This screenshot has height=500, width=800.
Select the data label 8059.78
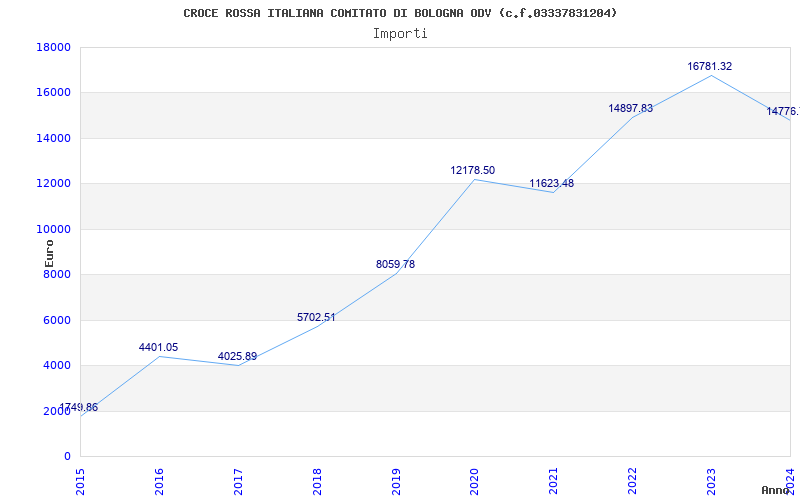point(395,264)
